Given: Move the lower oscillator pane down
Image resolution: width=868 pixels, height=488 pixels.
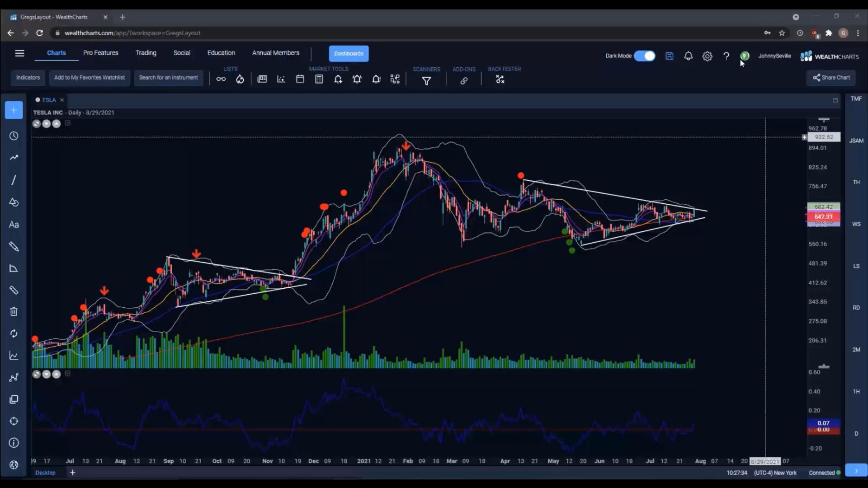Looking at the screenshot, I should [x=47, y=374].
